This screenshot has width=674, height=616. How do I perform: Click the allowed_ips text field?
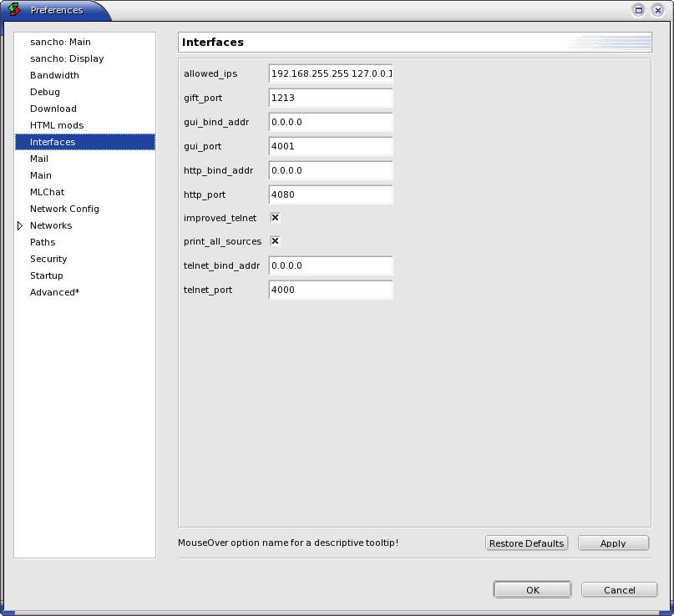tap(331, 73)
